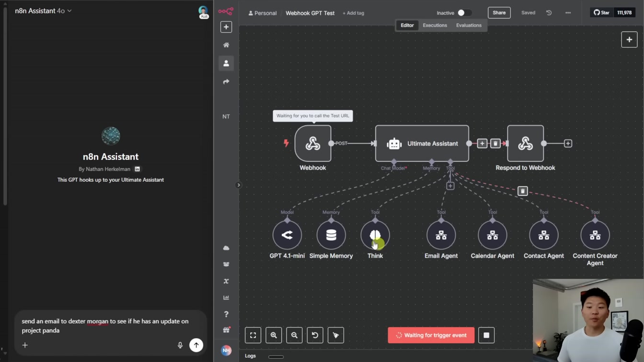Select the Calendar Agent node
This screenshot has width=644, height=362.
(493, 235)
